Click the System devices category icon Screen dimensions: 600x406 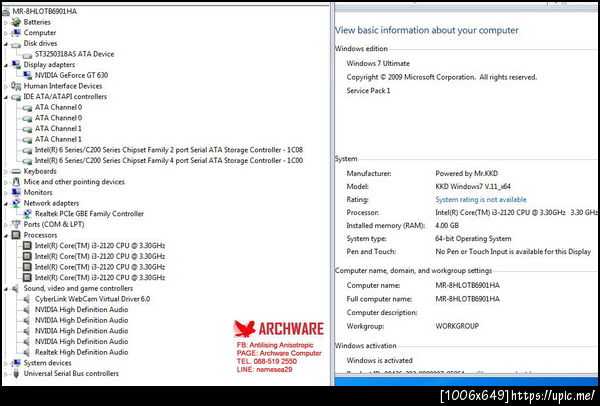[x=16, y=363]
